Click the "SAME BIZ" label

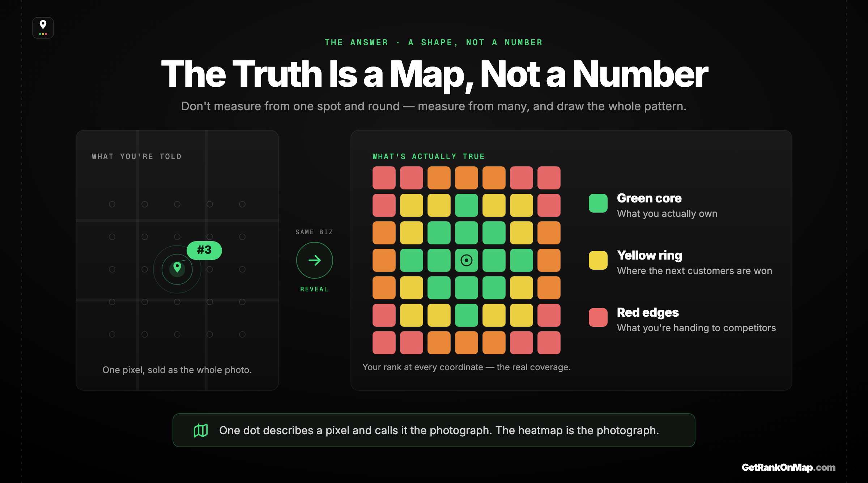314,232
